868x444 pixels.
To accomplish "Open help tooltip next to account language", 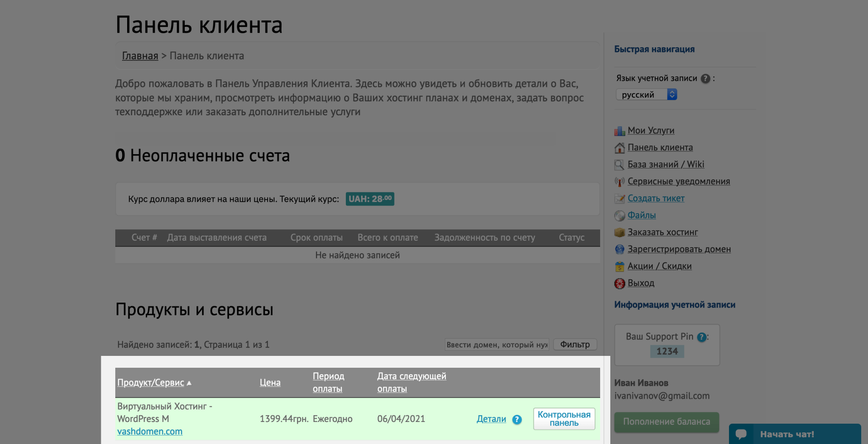I will tap(705, 78).
